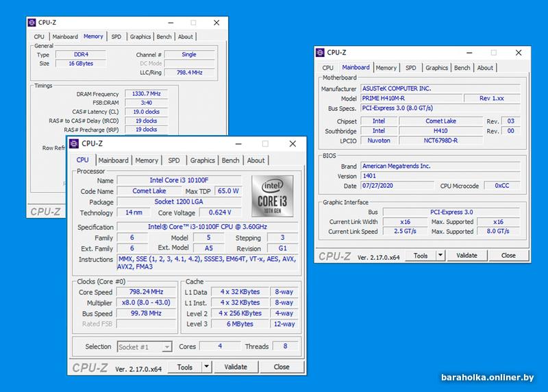Select the Graphics tab in the Memory window
Image resolution: width=548 pixels, height=392 pixels.
coord(140,37)
